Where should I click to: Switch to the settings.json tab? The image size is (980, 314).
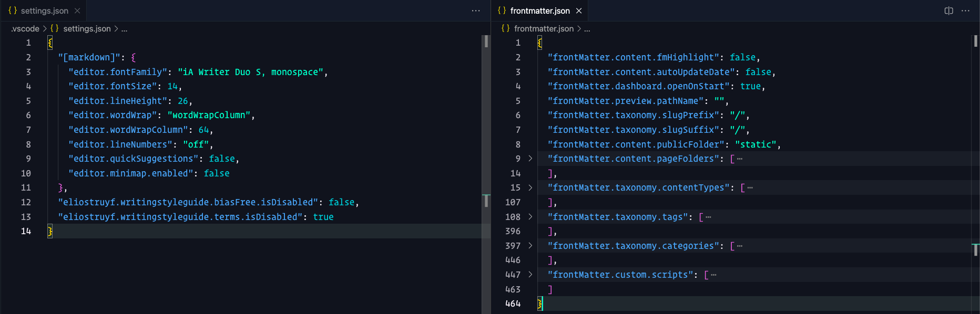tap(44, 11)
